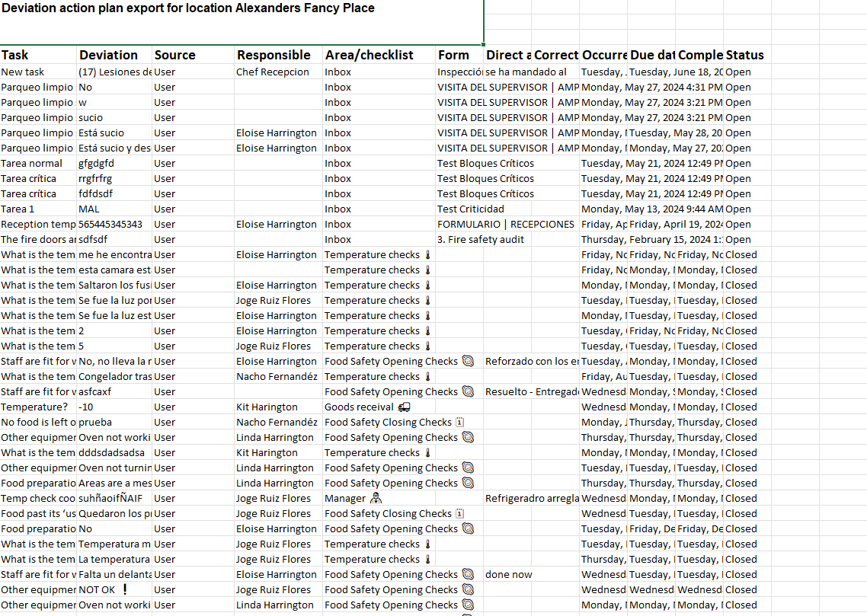Select the 'esta camara est' deviation cell
The width and height of the screenshot is (867, 616).
(114, 270)
